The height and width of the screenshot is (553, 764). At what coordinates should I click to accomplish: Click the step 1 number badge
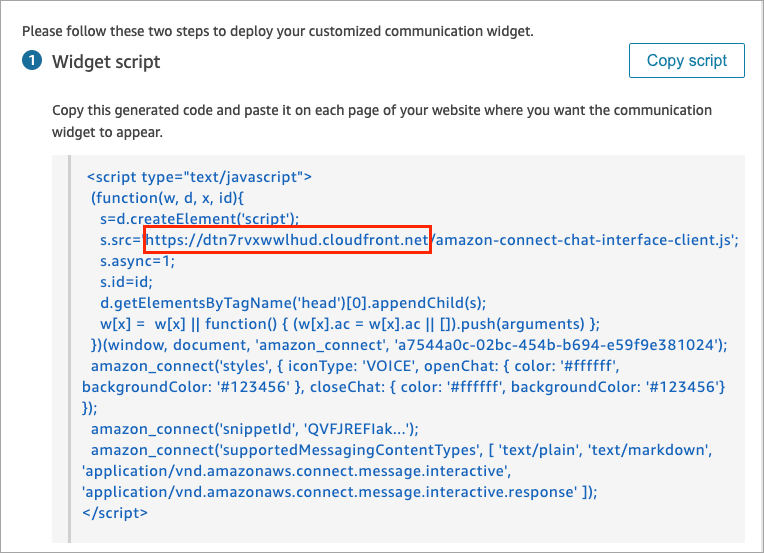33,62
